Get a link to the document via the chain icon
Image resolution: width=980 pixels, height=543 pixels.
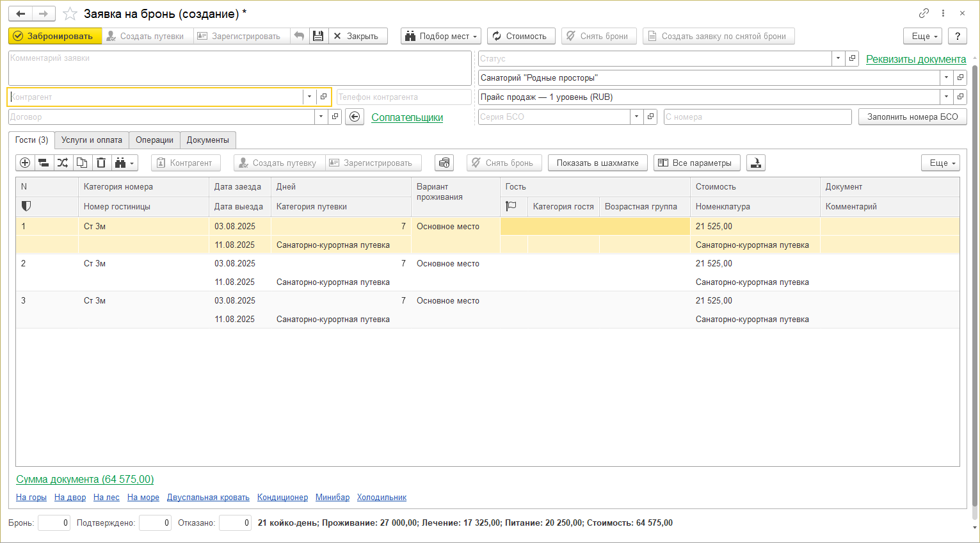pos(924,13)
